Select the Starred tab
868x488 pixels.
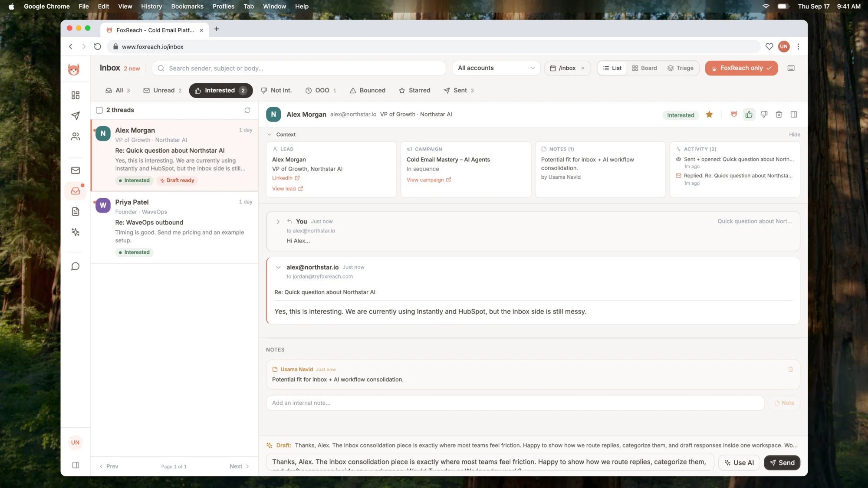(414, 90)
